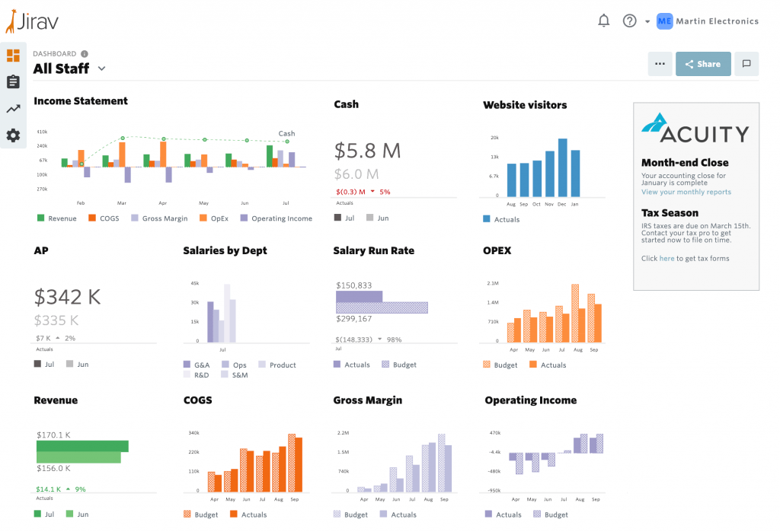Open the dashboard icon in sidebar
Image resolution: width=780 pixels, height=532 pixels.
pyautogui.click(x=13, y=56)
